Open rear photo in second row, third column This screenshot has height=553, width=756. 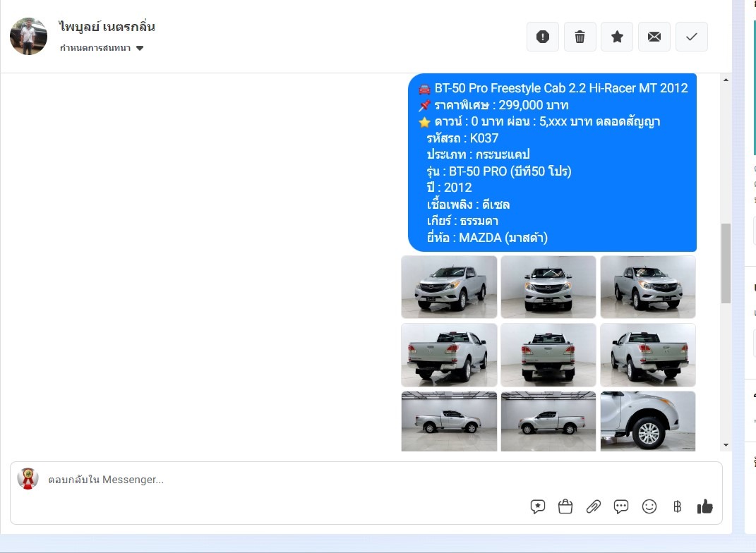point(648,355)
